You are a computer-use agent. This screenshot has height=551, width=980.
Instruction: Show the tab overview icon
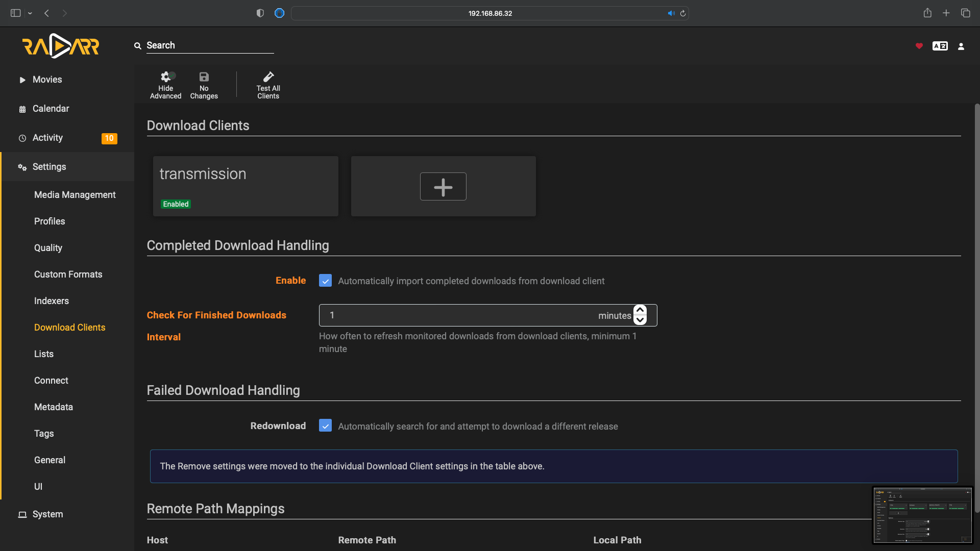pos(965,13)
